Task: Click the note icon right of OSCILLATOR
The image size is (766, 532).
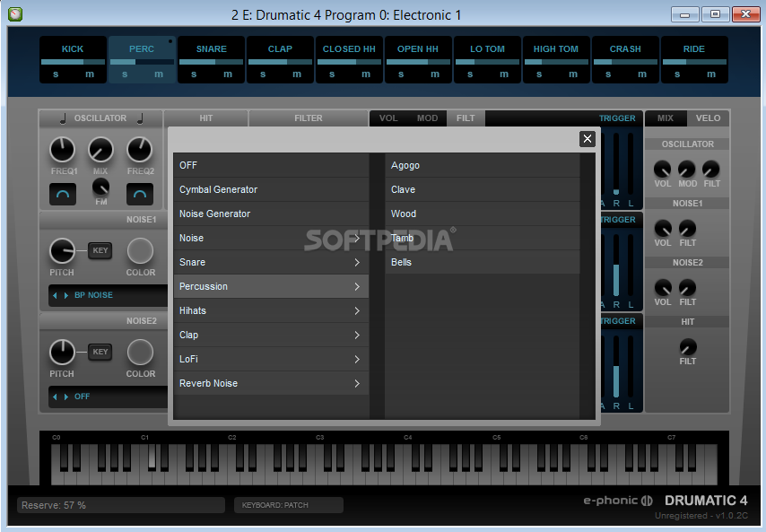Action: (140, 118)
